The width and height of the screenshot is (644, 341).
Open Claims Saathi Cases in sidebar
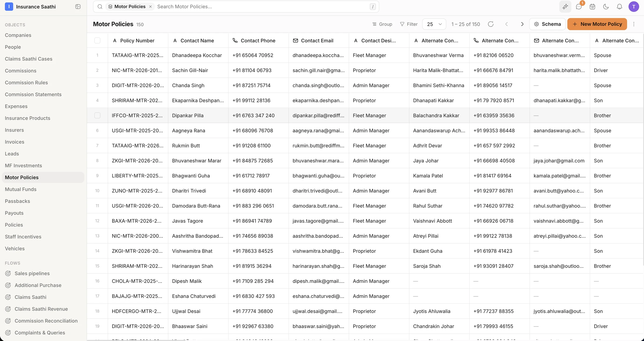(x=28, y=59)
